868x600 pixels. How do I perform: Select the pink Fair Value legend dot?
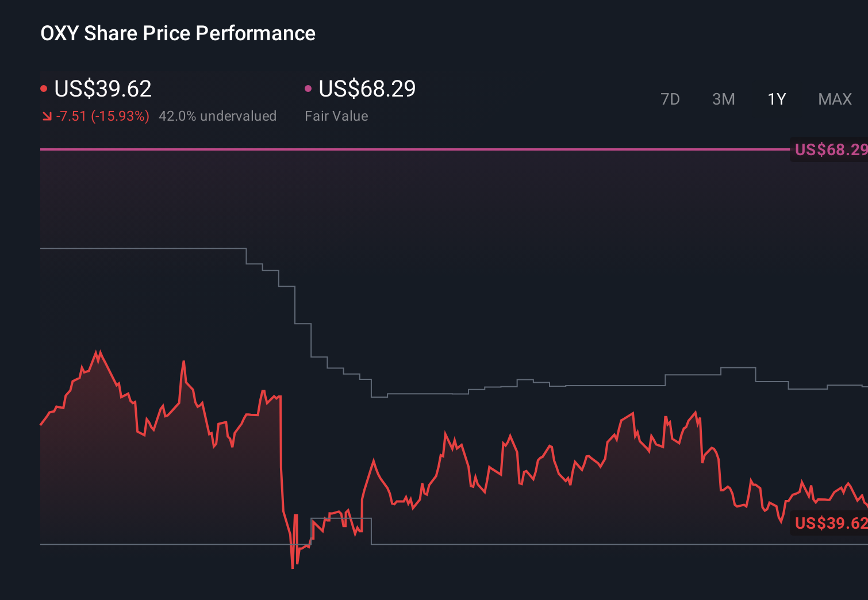coord(308,87)
